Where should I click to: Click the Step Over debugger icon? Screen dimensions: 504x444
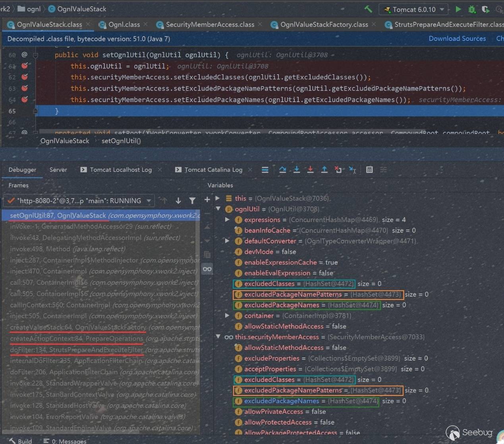coord(282,170)
